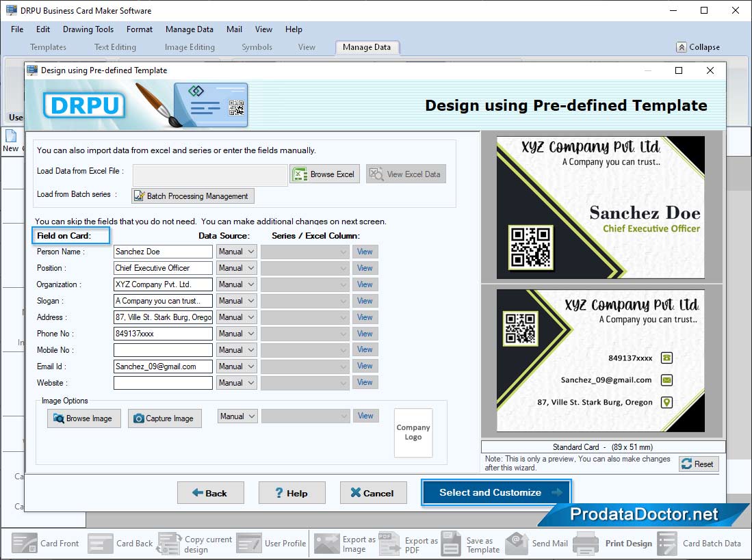Click View button in Image Options
The image size is (752, 560).
point(365,416)
